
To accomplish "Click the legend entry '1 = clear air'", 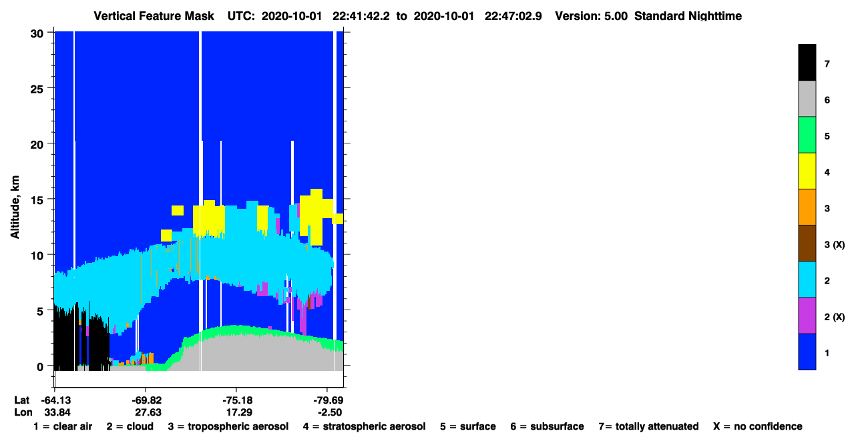I will tap(63, 426).
